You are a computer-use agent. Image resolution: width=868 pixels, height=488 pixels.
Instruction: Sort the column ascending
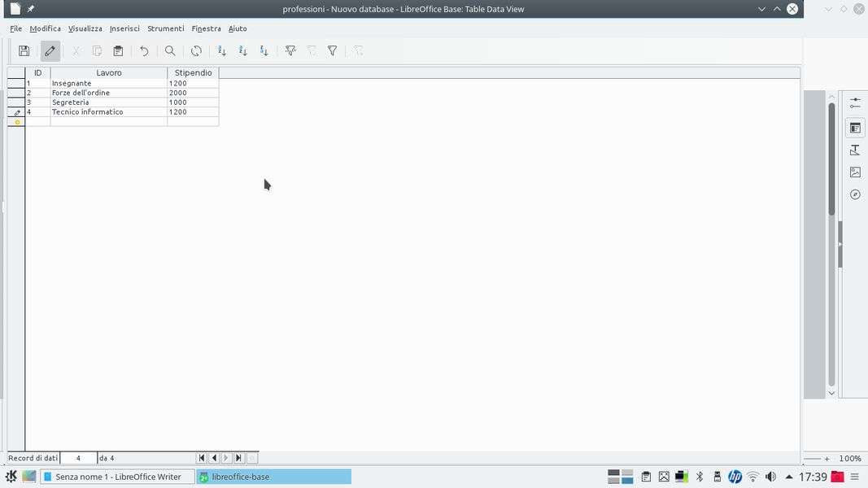click(242, 51)
